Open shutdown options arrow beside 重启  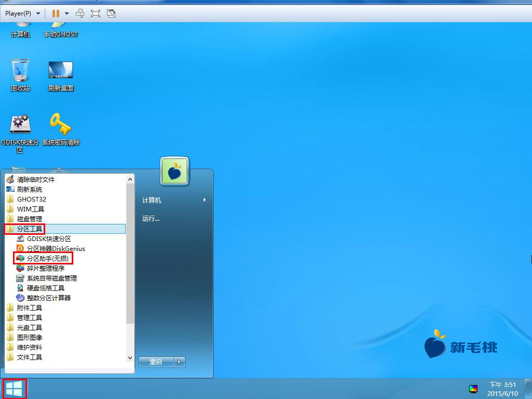click(x=179, y=362)
